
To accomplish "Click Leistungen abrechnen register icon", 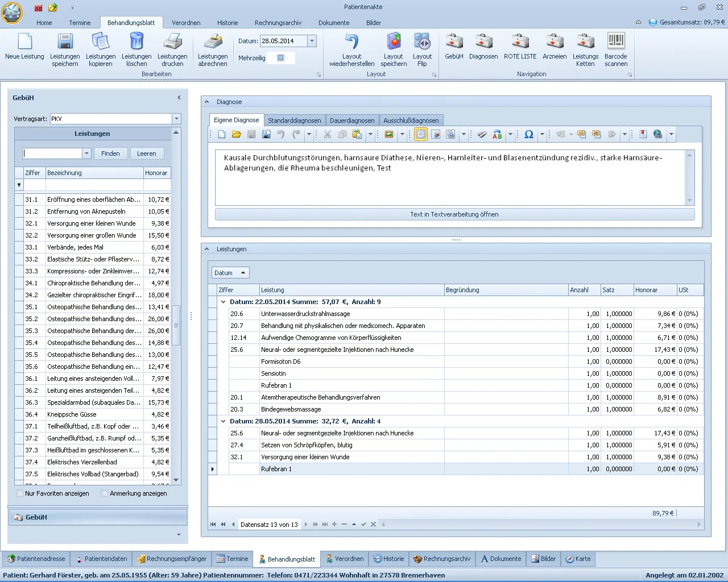I will (213, 42).
